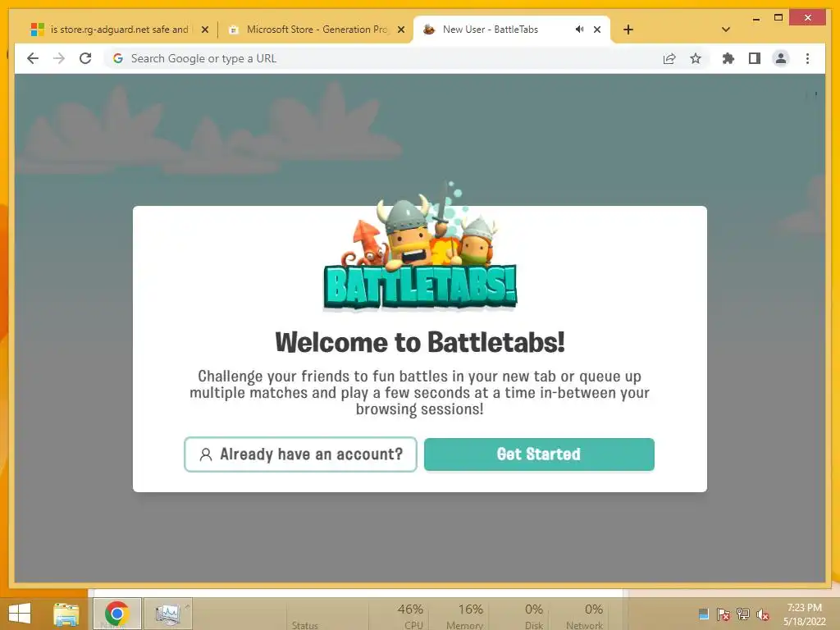Reload the BattleTabs page
The height and width of the screenshot is (630, 840).
(85, 58)
